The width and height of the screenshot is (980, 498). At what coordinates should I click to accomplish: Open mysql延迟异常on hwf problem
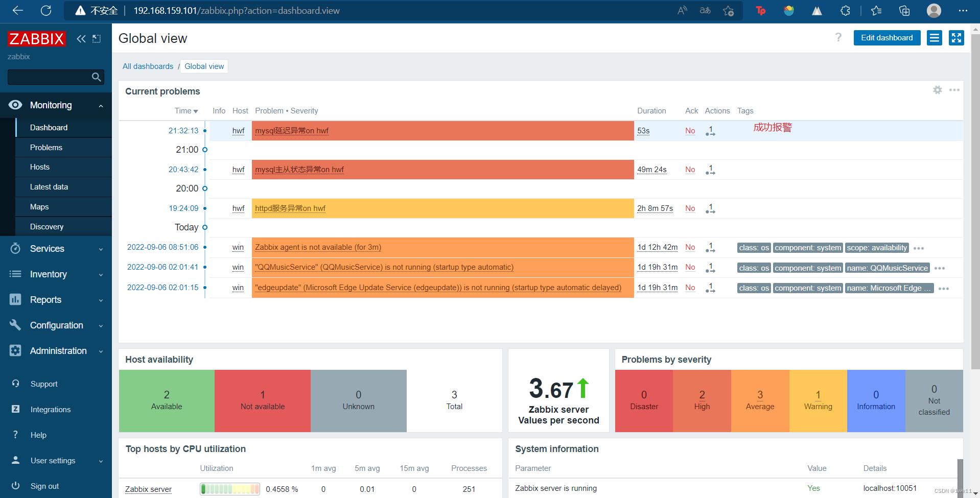pyautogui.click(x=292, y=131)
